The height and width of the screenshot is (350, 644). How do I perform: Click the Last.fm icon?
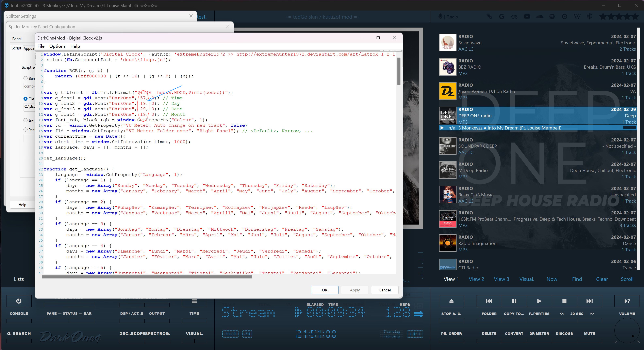coord(514,16)
